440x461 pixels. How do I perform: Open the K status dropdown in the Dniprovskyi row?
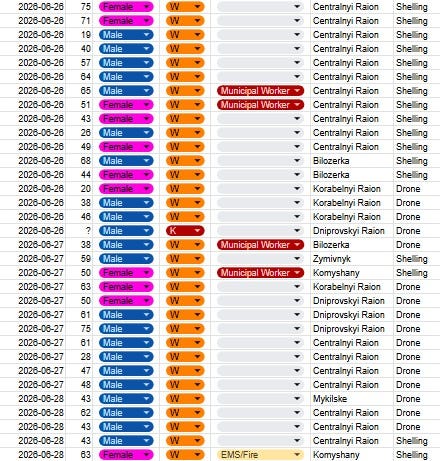click(x=185, y=231)
